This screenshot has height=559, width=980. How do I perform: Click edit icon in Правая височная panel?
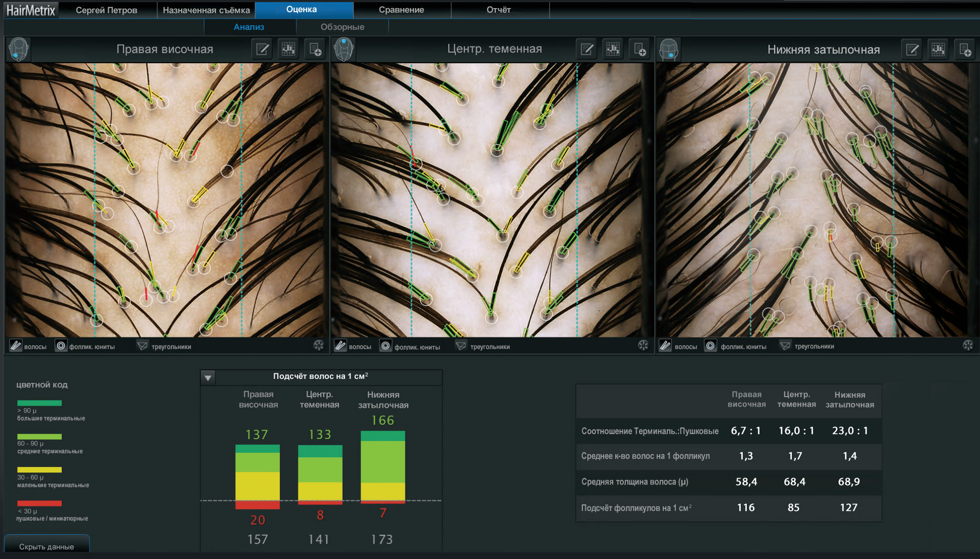262,50
